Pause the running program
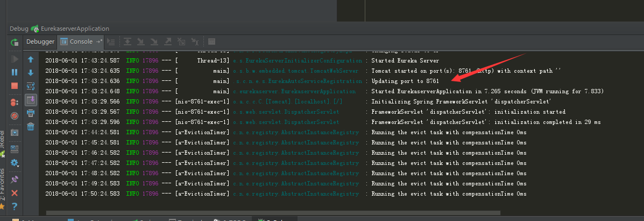The height and width of the screenshot is (221, 644). (15, 72)
